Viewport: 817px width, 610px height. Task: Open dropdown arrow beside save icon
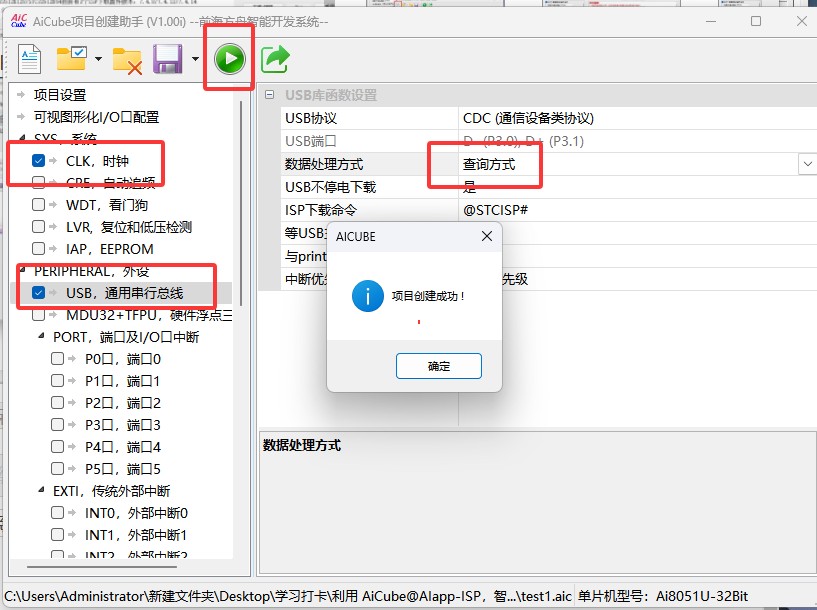[195, 59]
